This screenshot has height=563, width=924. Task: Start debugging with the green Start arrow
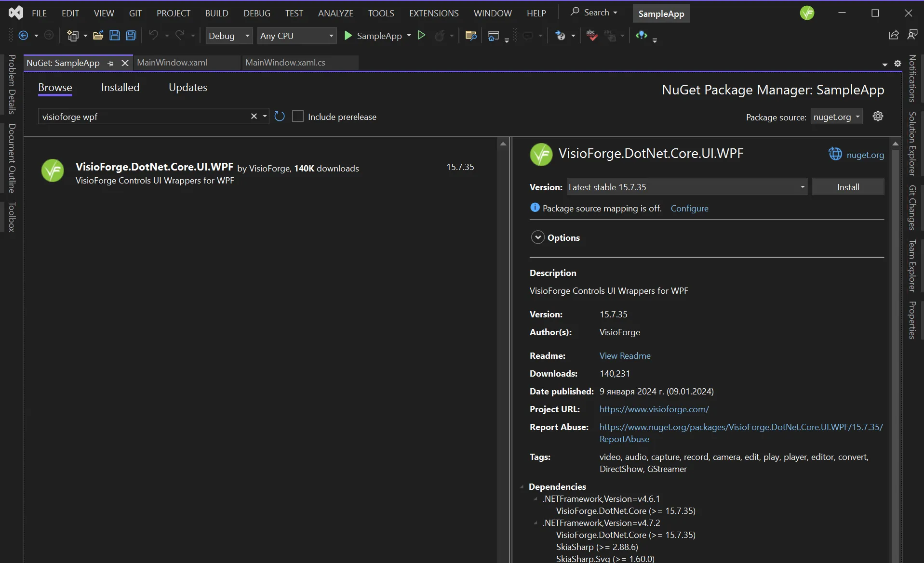pos(347,35)
